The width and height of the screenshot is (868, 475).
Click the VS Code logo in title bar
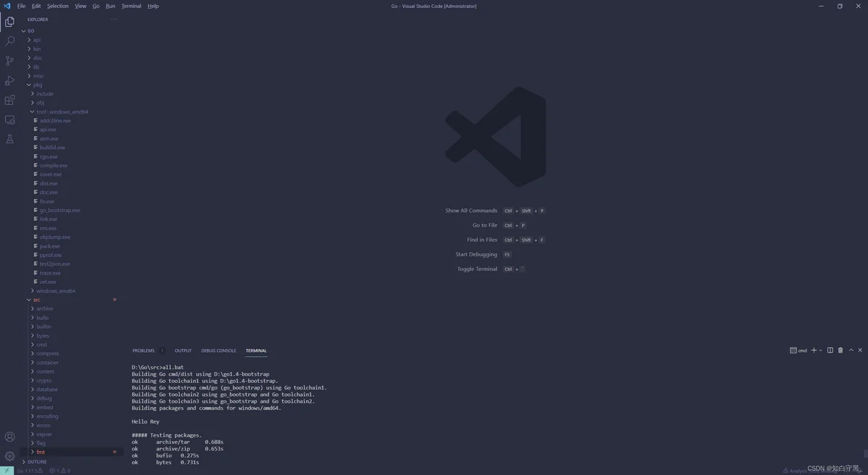point(7,6)
